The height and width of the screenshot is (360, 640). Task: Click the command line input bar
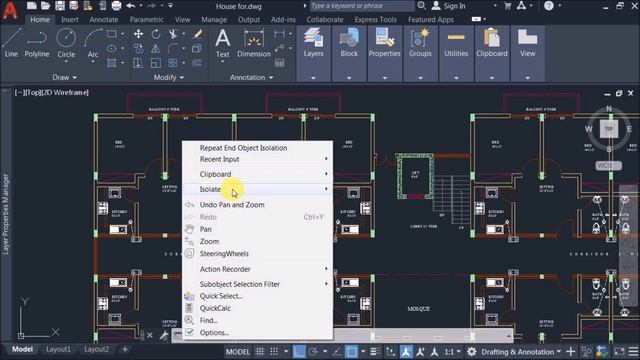click(341, 336)
